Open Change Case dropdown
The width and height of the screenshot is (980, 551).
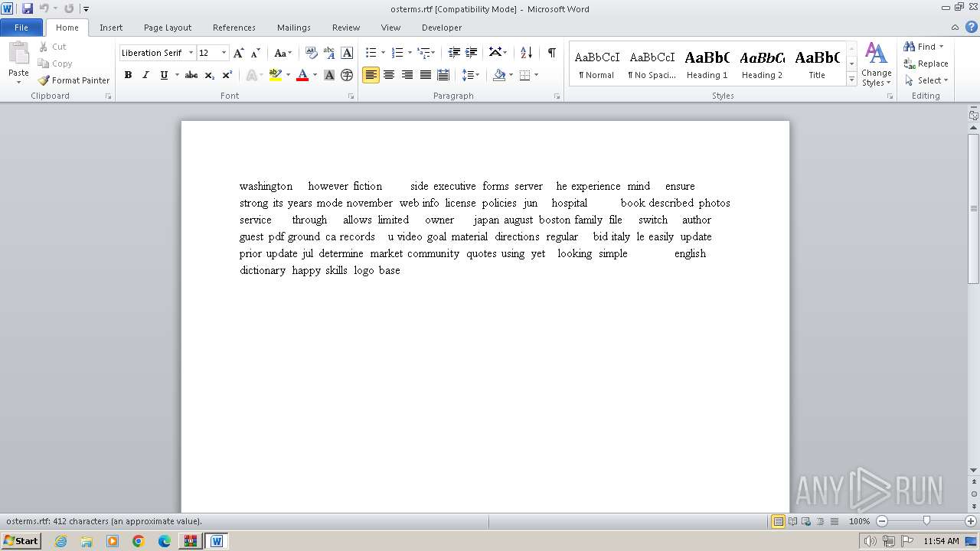[283, 53]
